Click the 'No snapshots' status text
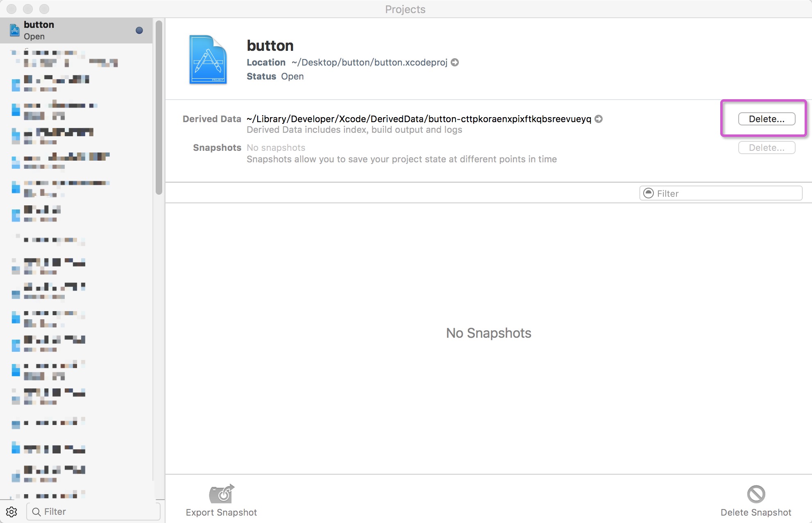812x523 pixels. pyautogui.click(x=276, y=148)
